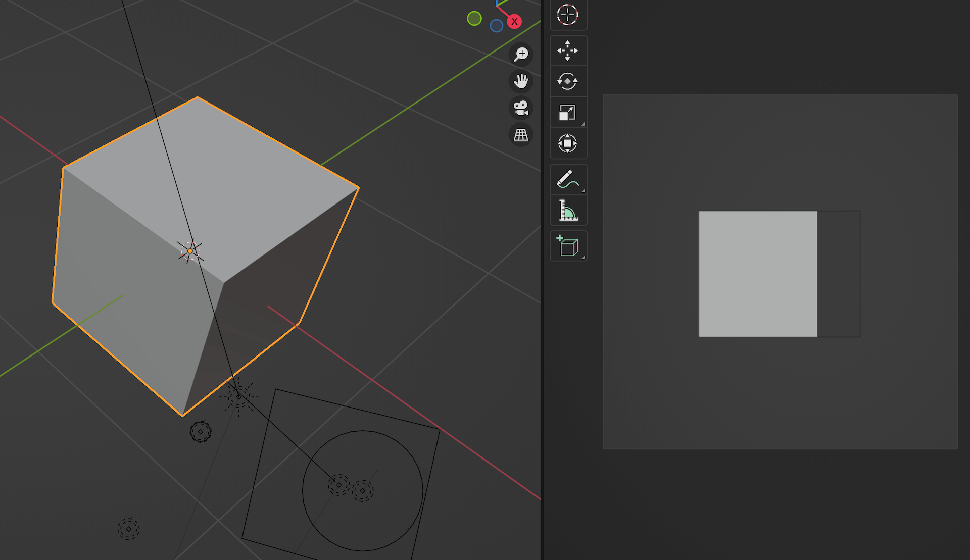Click the green Y axis gizmo circle

point(474,19)
